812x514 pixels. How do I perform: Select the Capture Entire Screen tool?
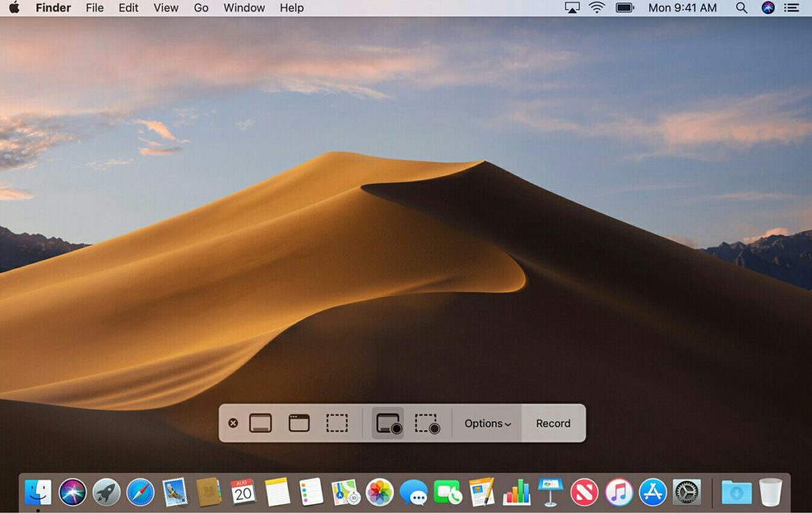261,422
